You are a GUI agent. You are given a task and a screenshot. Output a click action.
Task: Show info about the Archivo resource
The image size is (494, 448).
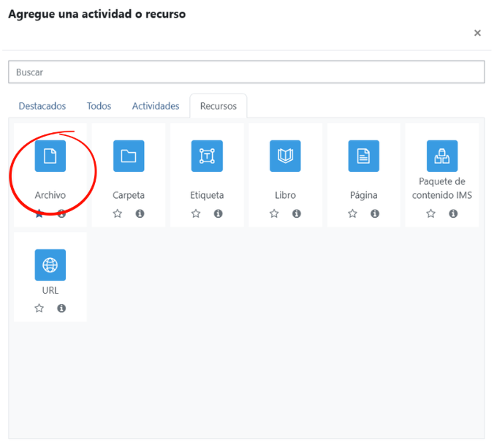tap(61, 213)
